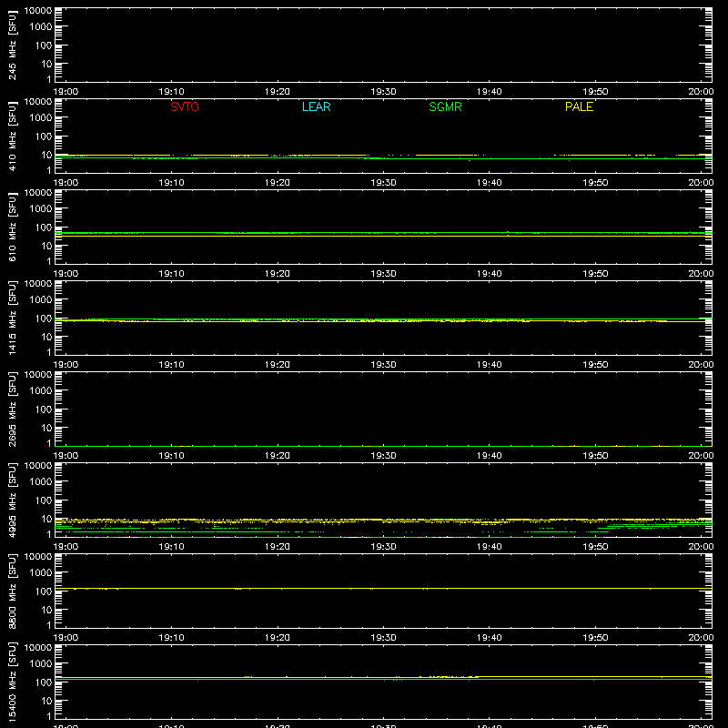Click the 19:00 tick under the 8800 MHz plot

[x=66, y=638]
